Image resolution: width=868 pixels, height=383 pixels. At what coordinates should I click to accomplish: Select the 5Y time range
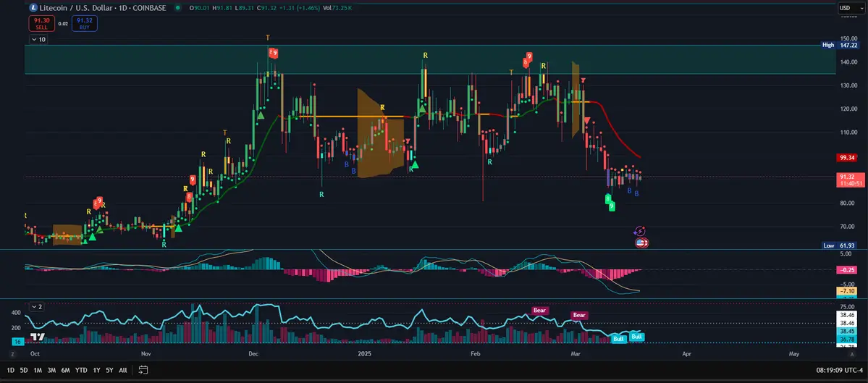[x=109, y=370]
